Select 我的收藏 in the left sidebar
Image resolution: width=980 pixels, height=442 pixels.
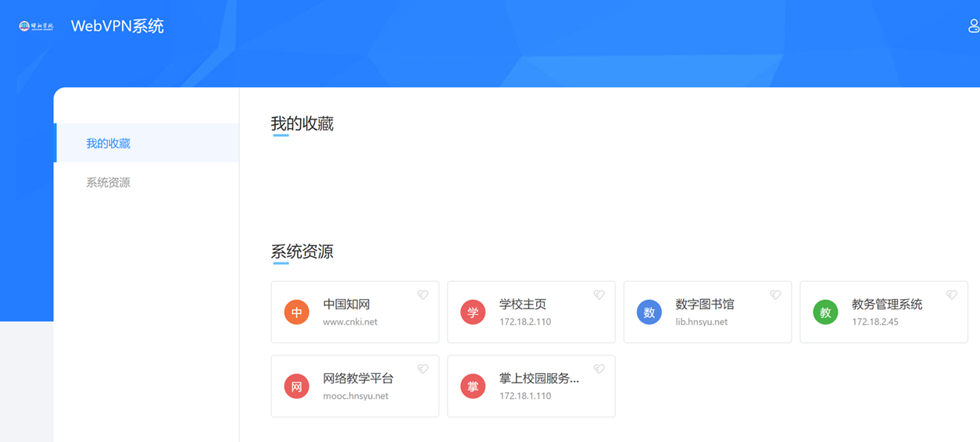pos(109,144)
